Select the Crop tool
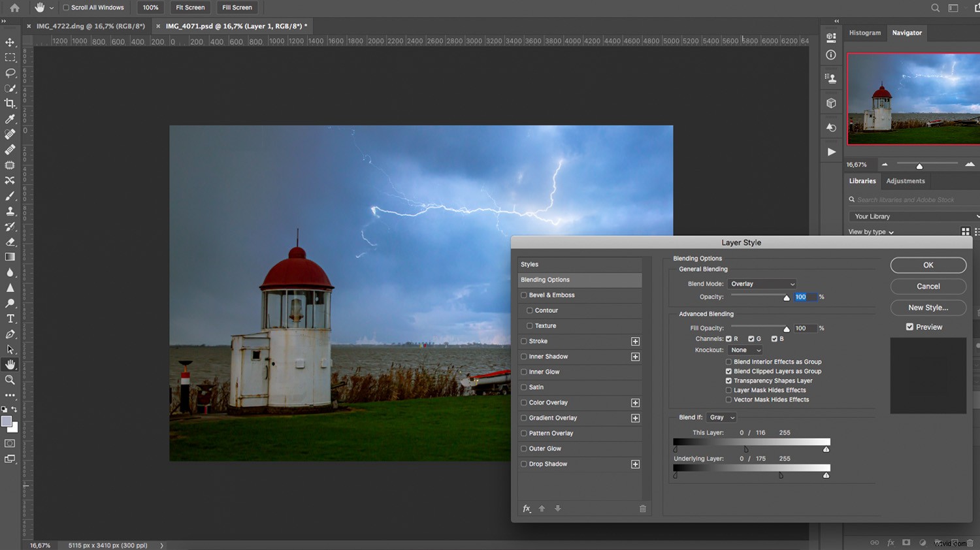This screenshot has height=550, width=980. tap(9, 103)
